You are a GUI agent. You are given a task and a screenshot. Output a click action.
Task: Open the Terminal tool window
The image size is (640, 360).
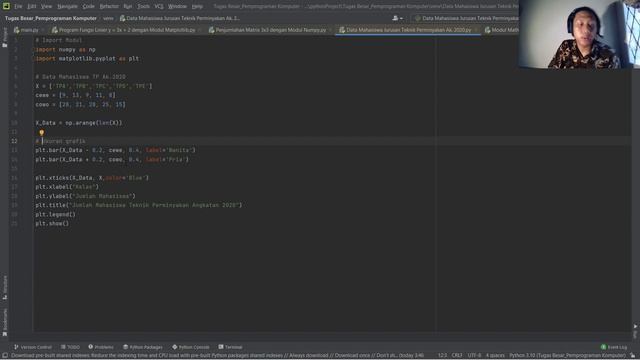click(x=231, y=347)
